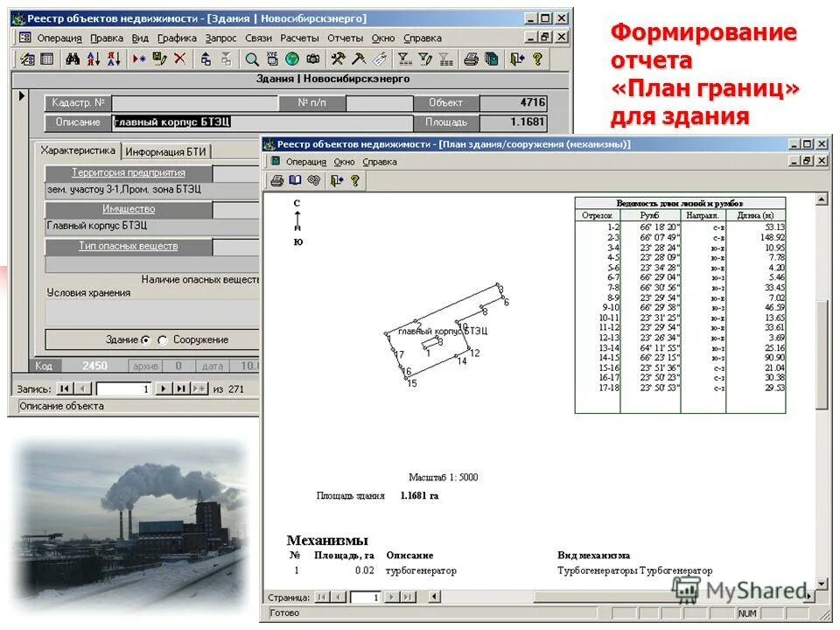The image size is (840, 630).
Task: Jump to last record in Запись navigator
Action: tap(181, 388)
